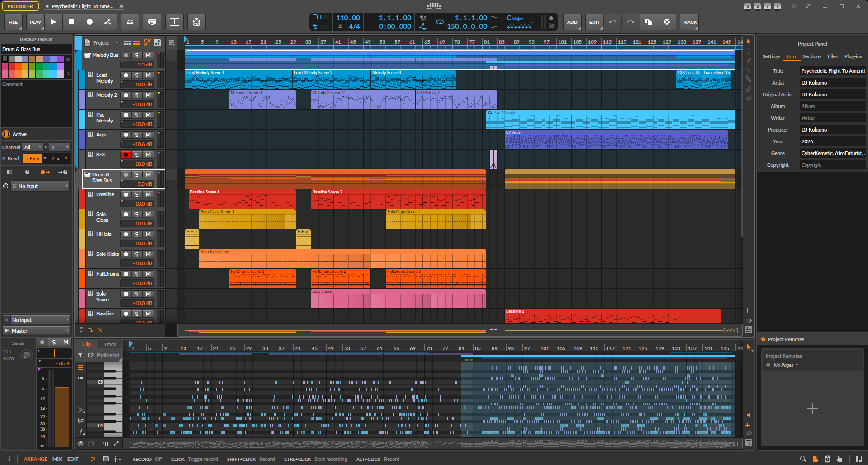Stop the transport

tap(71, 22)
